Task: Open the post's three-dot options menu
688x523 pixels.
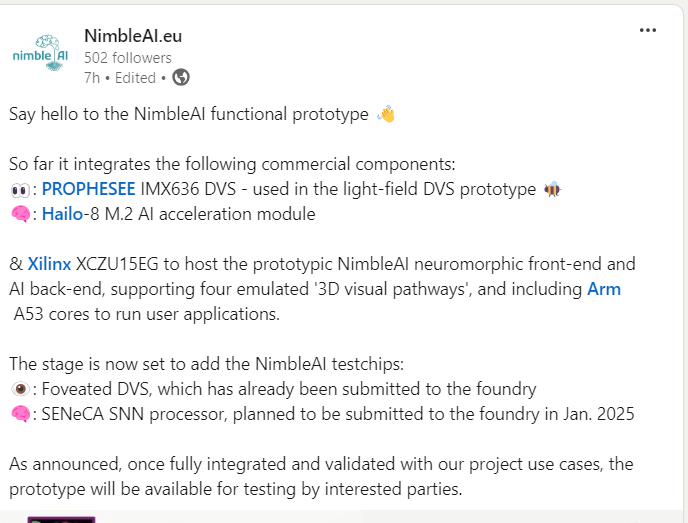Action: point(648,30)
